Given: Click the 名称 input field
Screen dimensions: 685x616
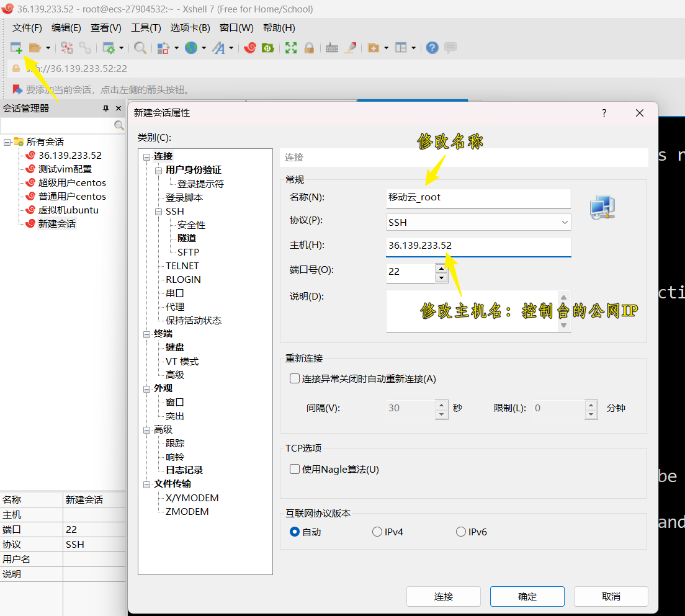Looking at the screenshot, I should coord(478,198).
